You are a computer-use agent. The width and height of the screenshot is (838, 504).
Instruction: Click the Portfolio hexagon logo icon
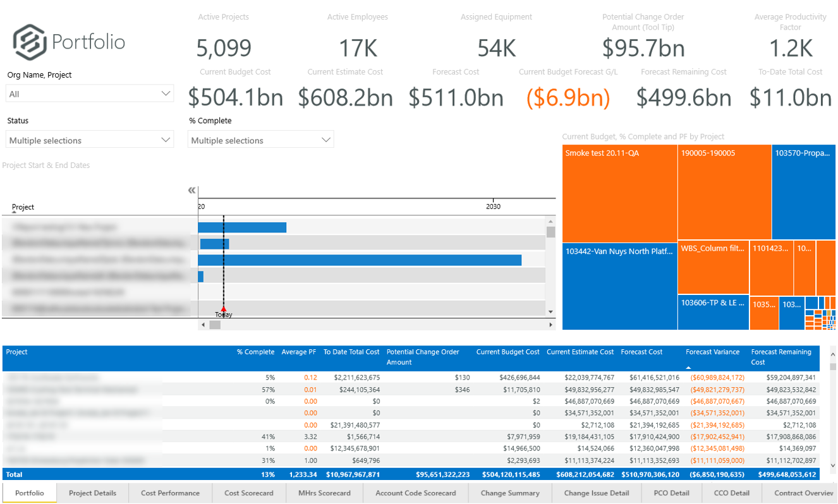[x=30, y=42]
